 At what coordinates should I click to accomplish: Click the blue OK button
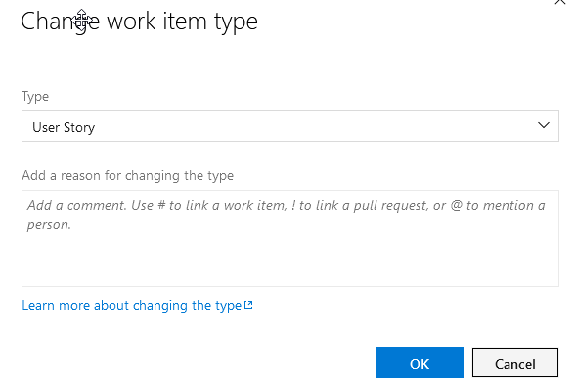(420, 363)
